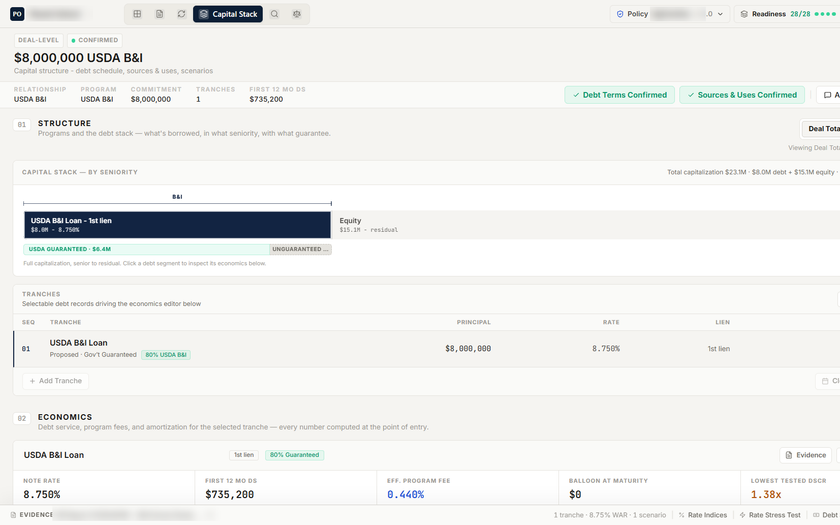Click the plus icon on Add Tranche

click(33, 381)
